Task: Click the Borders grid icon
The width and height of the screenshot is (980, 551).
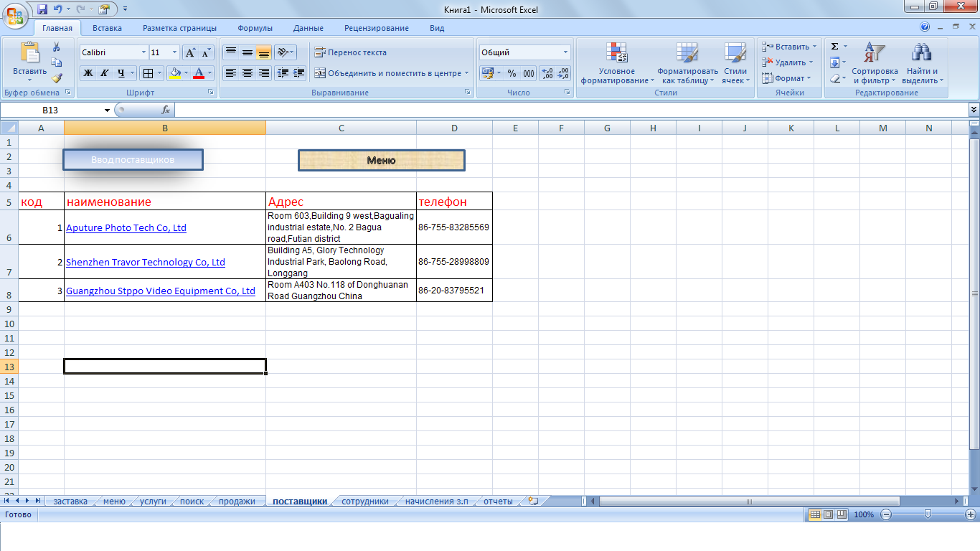Action: [x=147, y=73]
